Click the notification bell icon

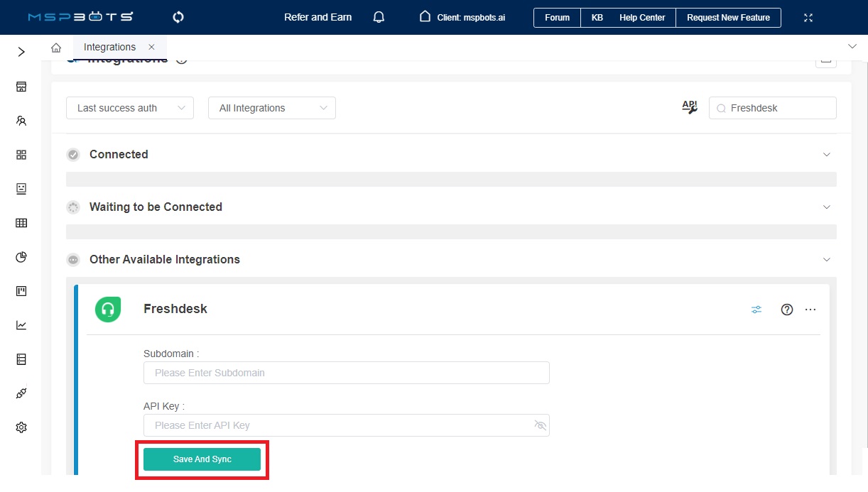pos(379,16)
